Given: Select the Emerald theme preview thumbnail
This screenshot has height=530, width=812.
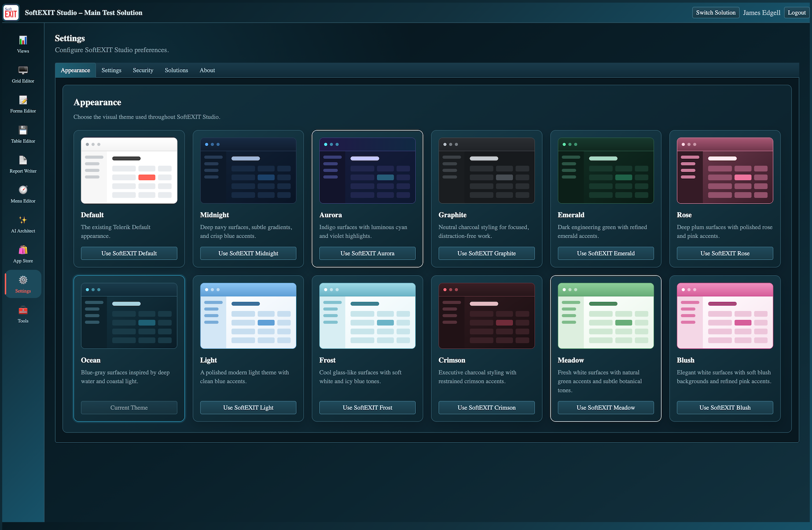Looking at the screenshot, I should coord(606,171).
